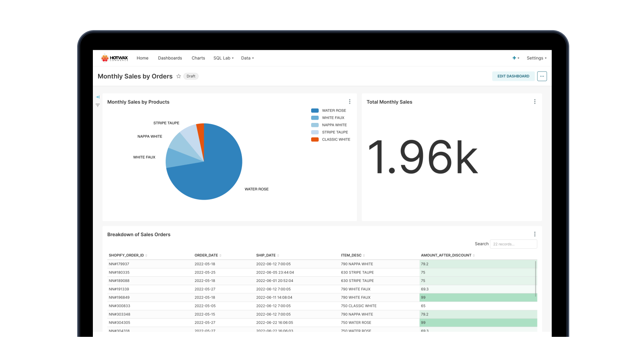Sort by ORDER_DATE column
Image resolution: width=644 pixels, height=337 pixels.
click(208, 255)
